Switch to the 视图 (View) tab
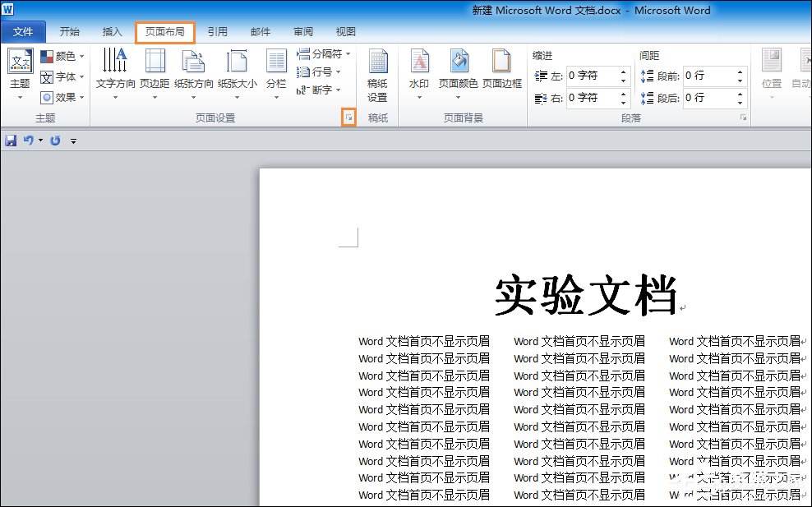Image resolution: width=812 pixels, height=507 pixels. (x=345, y=31)
